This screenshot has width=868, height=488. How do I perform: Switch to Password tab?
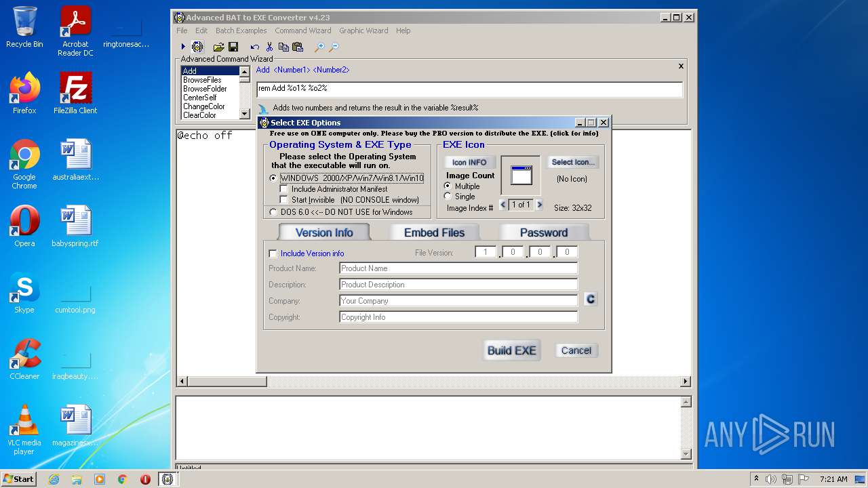tap(544, 232)
